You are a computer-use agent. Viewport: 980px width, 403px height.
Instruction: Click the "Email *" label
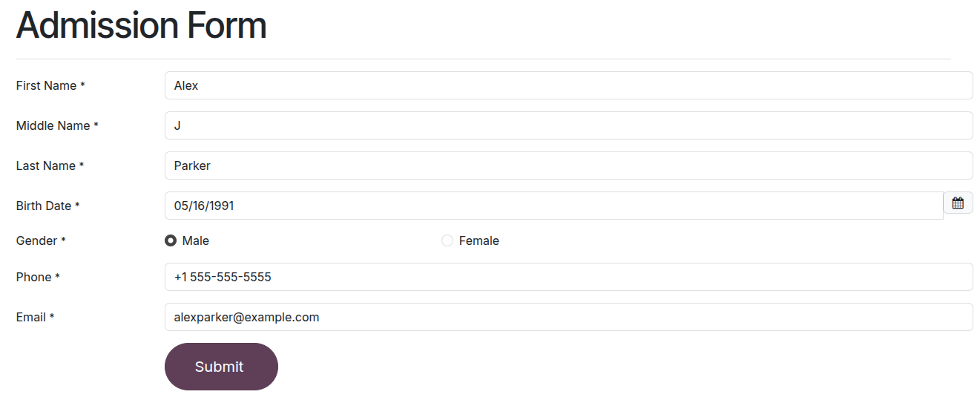point(35,317)
